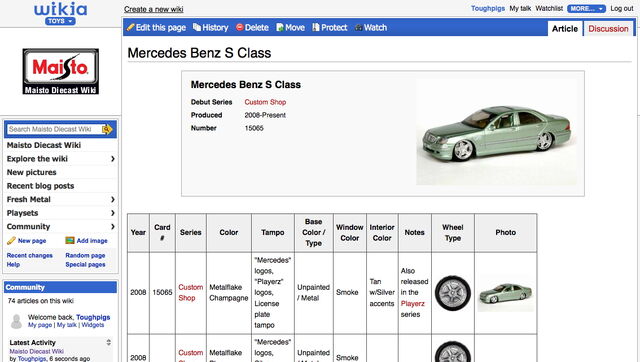Viewport: 640px width, 362px height.
Task: Click the Edit this page pencil icon
Action: tap(130, 27)
